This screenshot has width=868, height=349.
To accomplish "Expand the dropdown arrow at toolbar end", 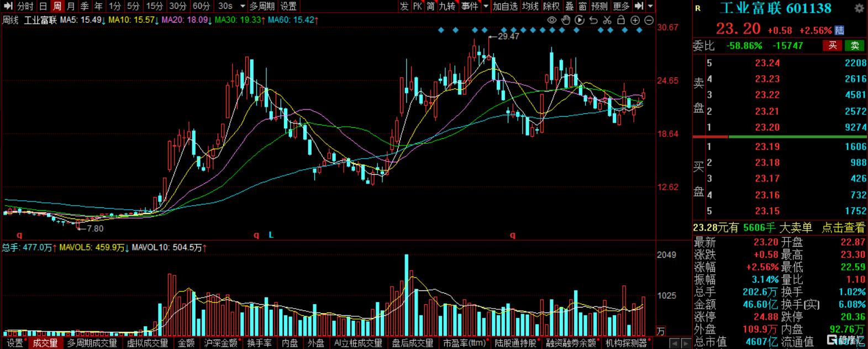I will pyautogui.click(x=650, y=6).
